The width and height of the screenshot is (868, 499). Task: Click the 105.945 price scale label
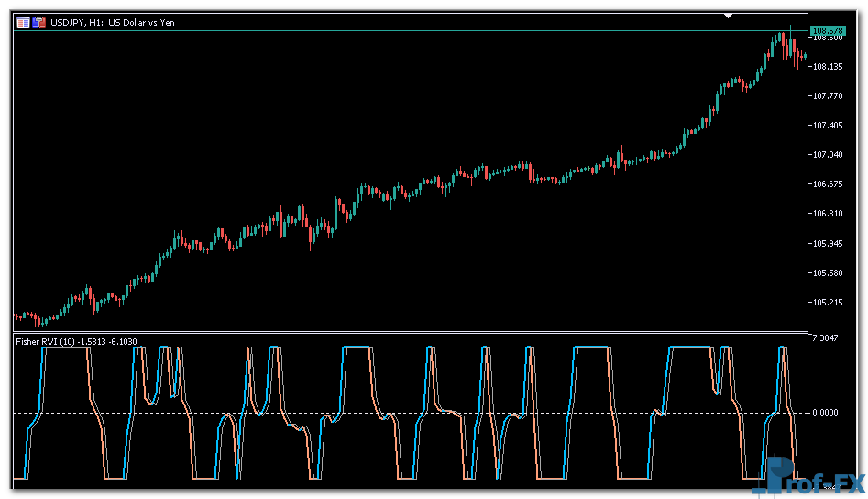point(828,244)
